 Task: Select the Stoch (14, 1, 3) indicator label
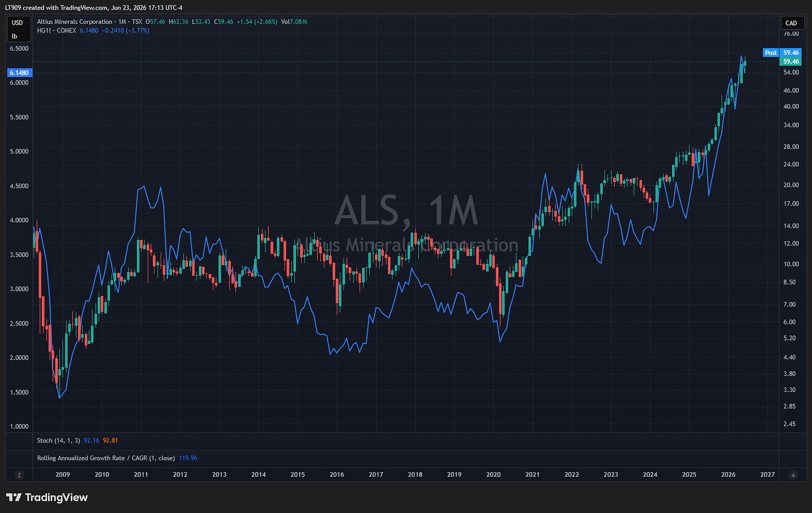[59, 440]
